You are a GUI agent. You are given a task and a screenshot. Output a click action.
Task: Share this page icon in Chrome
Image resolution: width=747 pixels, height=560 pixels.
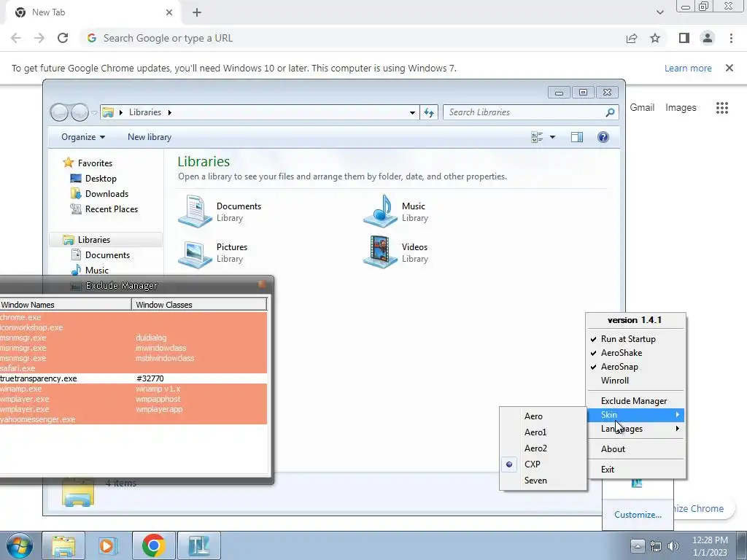coord(632,38)
